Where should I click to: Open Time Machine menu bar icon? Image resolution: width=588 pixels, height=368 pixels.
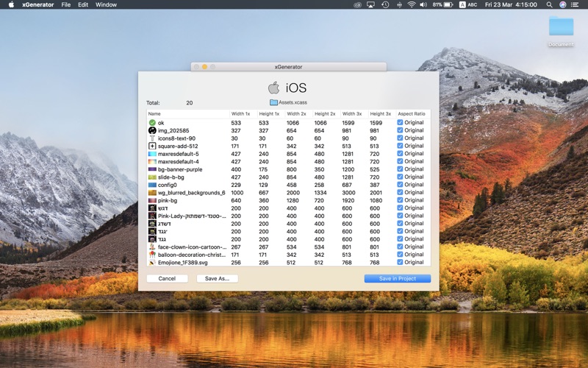[385, 4]
